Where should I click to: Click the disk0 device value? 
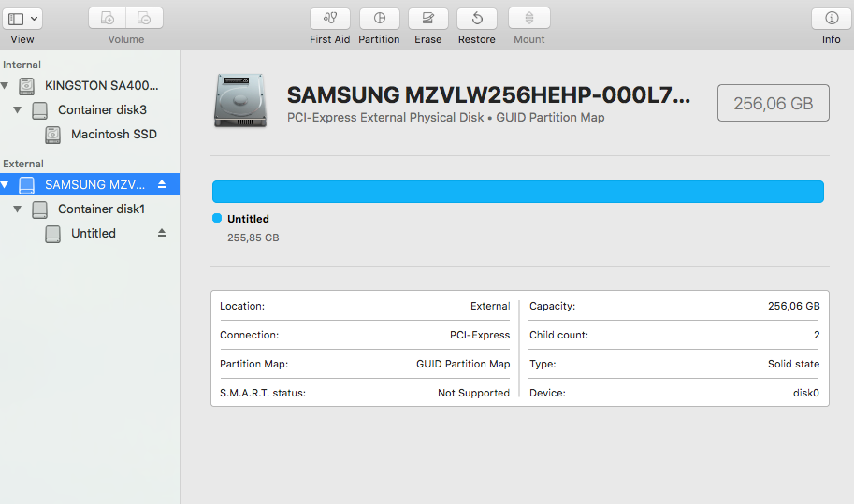pyautogui.click(x=806, y=393)
